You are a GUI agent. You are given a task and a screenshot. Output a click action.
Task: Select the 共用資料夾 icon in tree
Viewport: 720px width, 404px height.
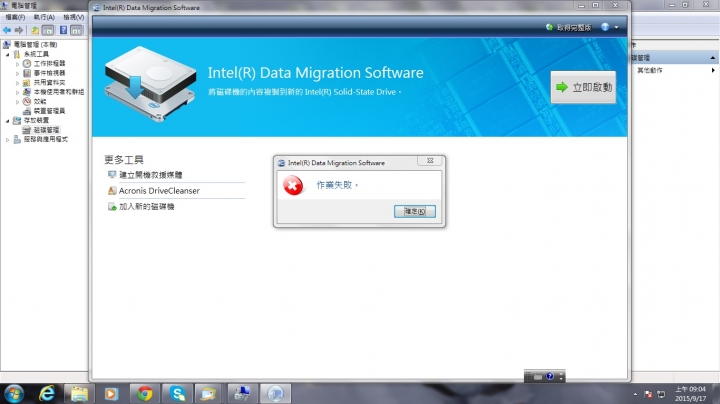tap(27, 83)
